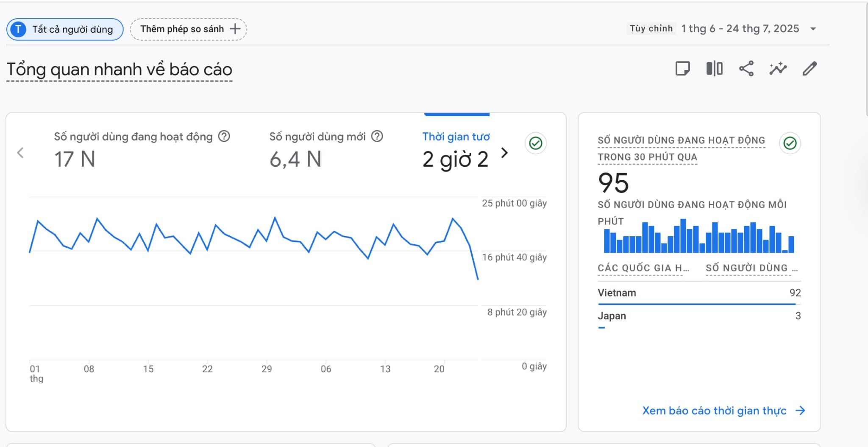Open 'Xem báo cáo thời gian thực' link

click(x=714, y=411)
